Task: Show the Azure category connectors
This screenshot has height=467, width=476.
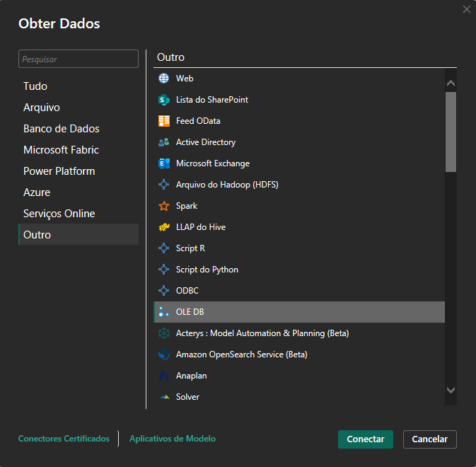Action: tap(79, 192)
